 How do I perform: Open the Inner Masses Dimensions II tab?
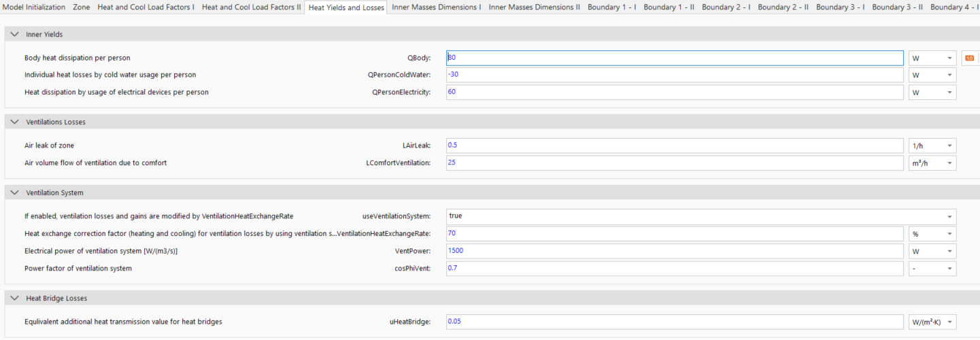[535, 7]
